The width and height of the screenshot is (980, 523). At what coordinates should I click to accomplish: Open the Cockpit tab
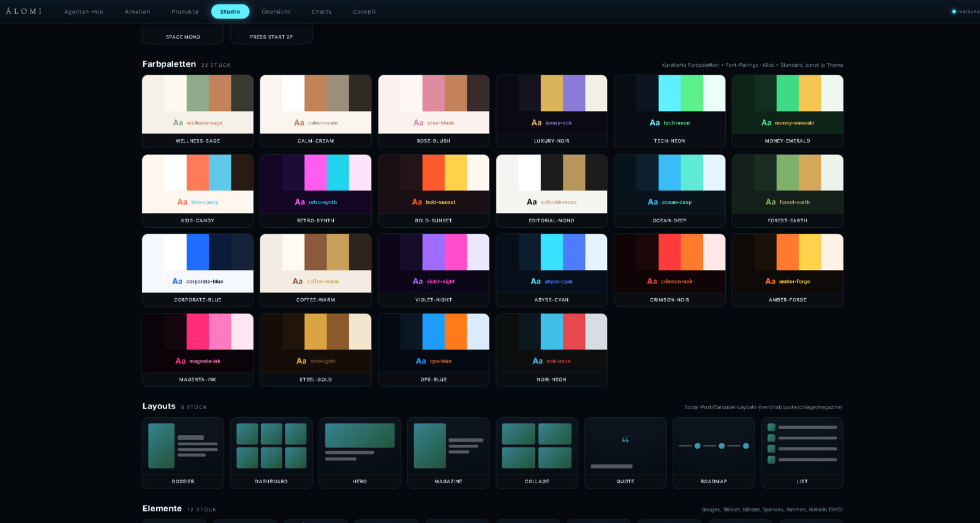pyautogui.click(x=364, y=12)
